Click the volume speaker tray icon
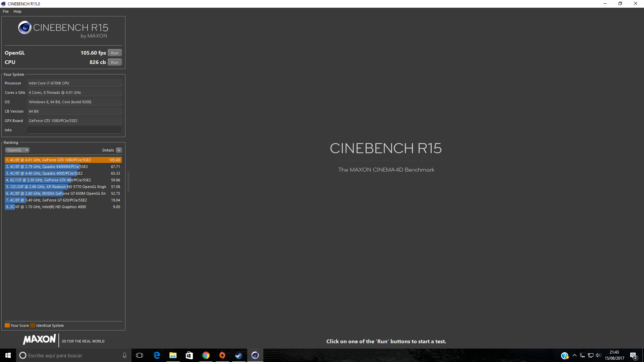Viewport: 644px width, 362px height. point(598,355)
